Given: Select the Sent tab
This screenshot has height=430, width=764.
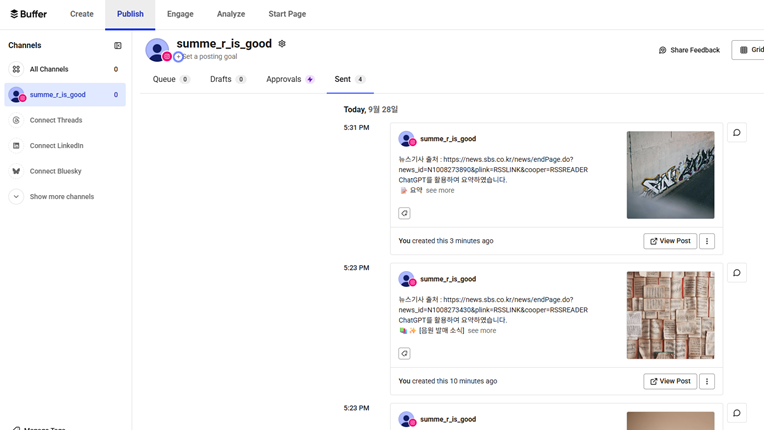Looking at the screenshot, I should pyautogui.click(x=350, y=79).
